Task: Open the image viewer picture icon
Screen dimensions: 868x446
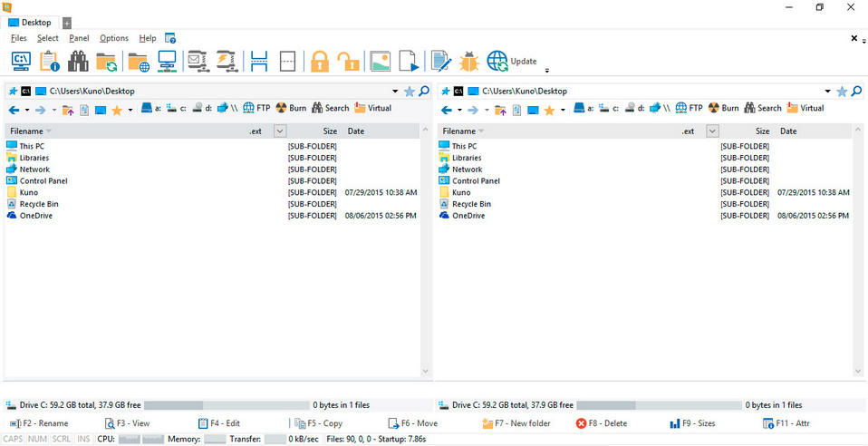Action: click(x=381, y=61)
